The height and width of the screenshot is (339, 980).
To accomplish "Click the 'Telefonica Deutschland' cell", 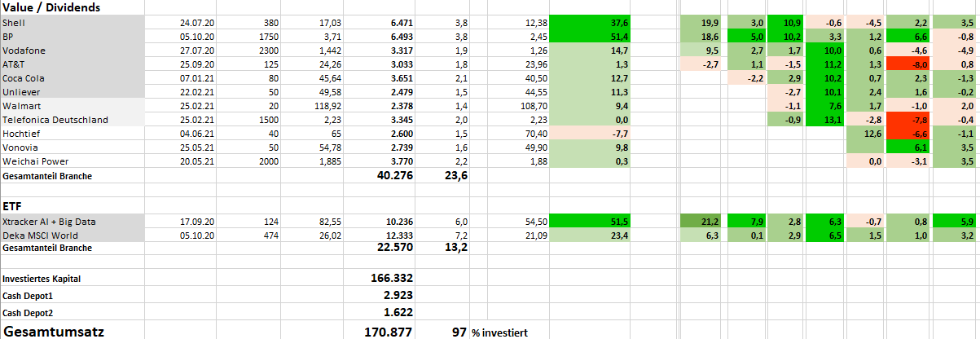I will (73, 120).
